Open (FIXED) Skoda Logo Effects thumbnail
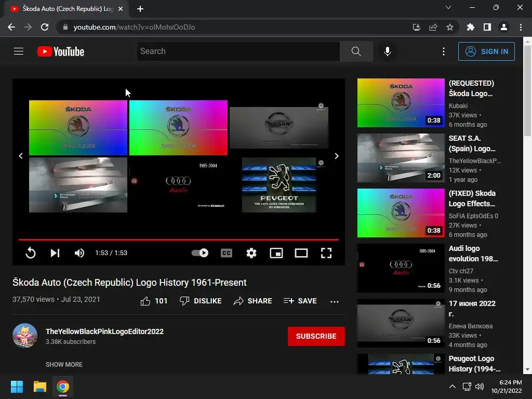This screenshot has width=532, height=399. tap(401, 213)
